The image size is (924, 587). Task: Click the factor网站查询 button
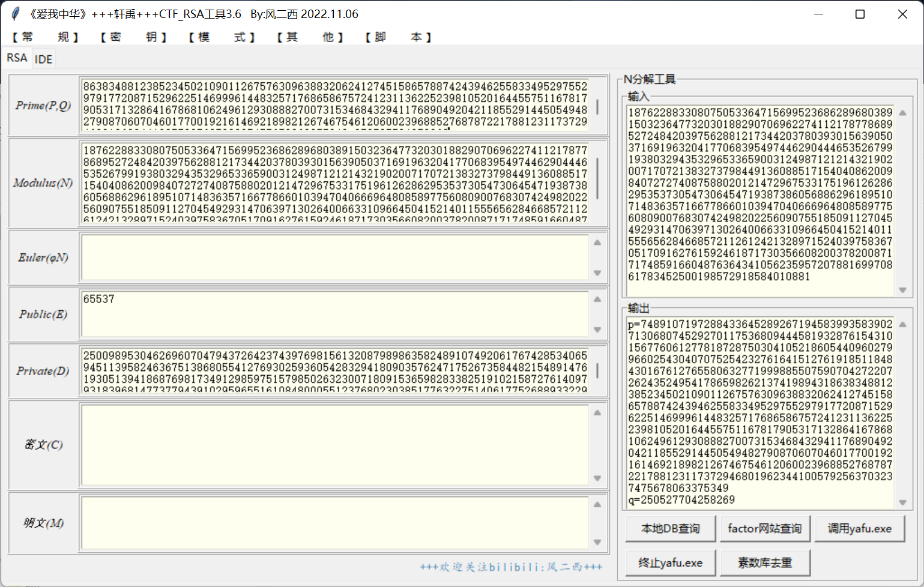click(765, 529)
